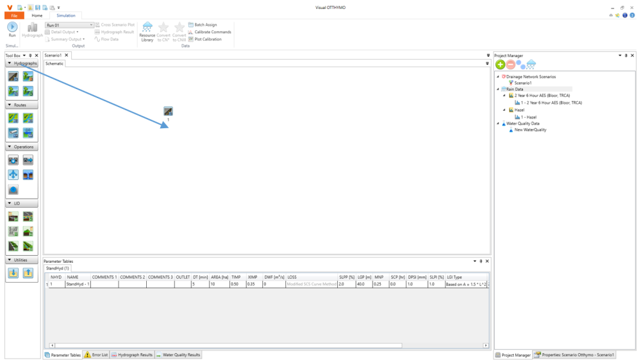Viewport: 641px width, 364px height.
Task: Toggle the Tool Box auto-hide pin
Action: pos(30,56)
